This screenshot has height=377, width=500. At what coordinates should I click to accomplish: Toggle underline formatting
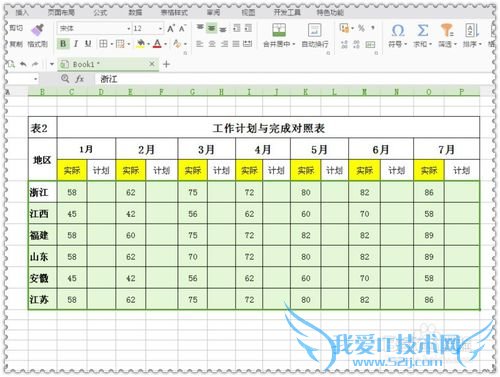[x=88, y=44]
